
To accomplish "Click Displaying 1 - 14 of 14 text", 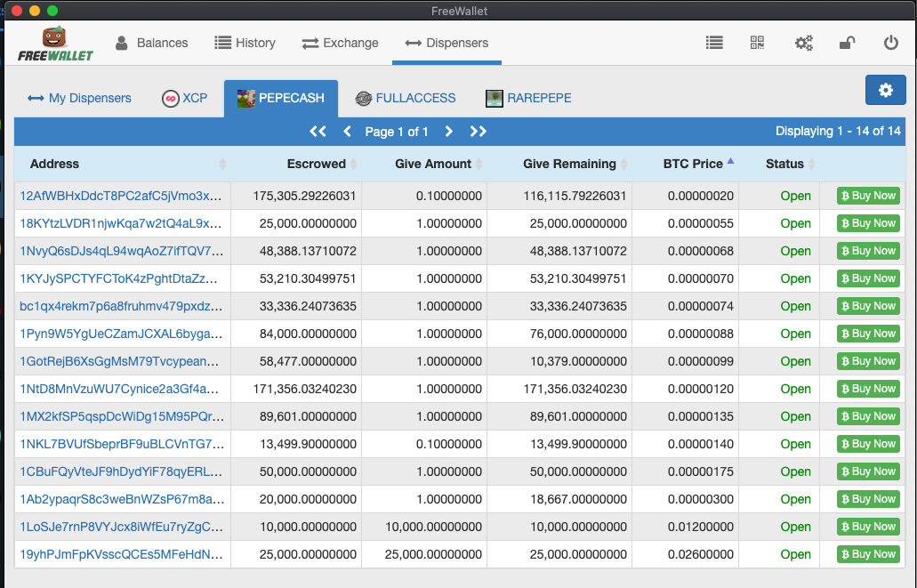I will [838, 131].
